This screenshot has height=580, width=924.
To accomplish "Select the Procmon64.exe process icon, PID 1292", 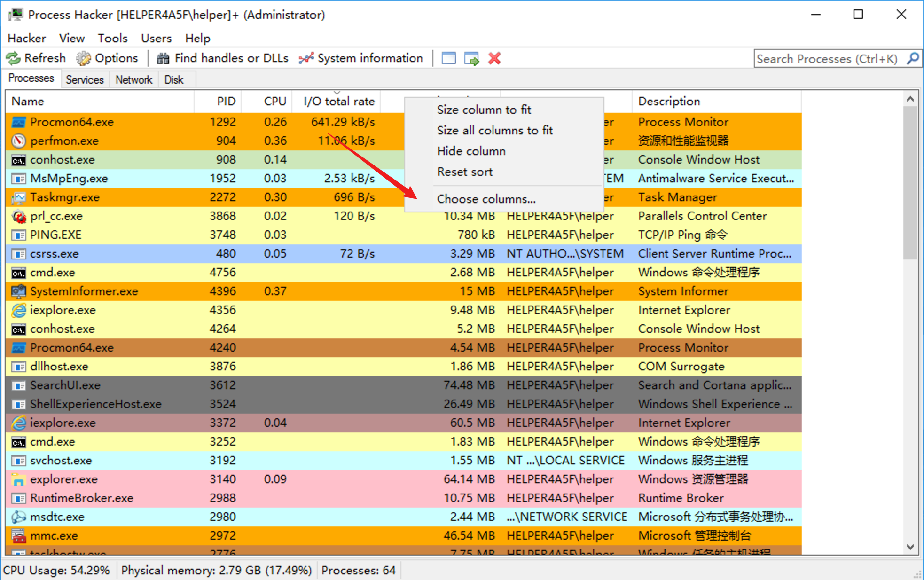I will pos(18,122).
